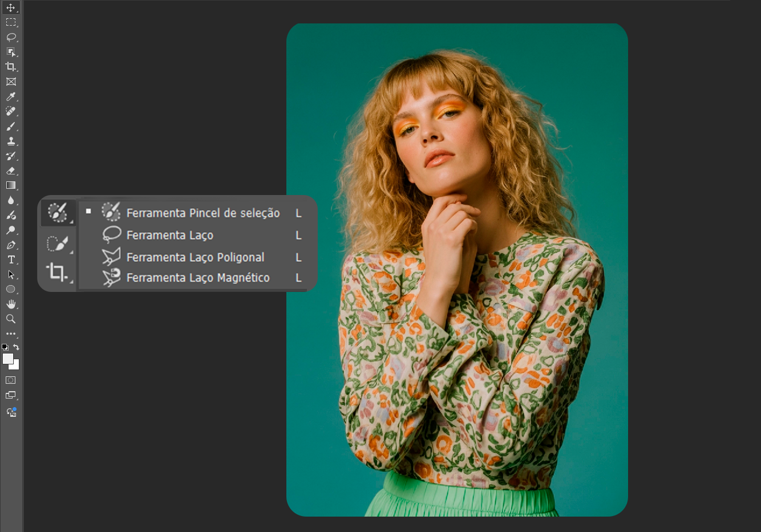
Task: Reset default foreground and background colors
Action: point(5,347)
